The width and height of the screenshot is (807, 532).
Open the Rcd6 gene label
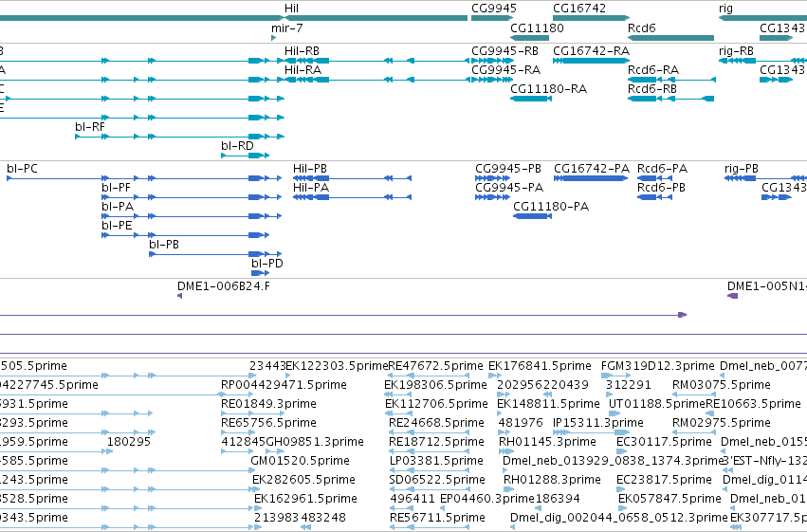[x=642, y=28]
